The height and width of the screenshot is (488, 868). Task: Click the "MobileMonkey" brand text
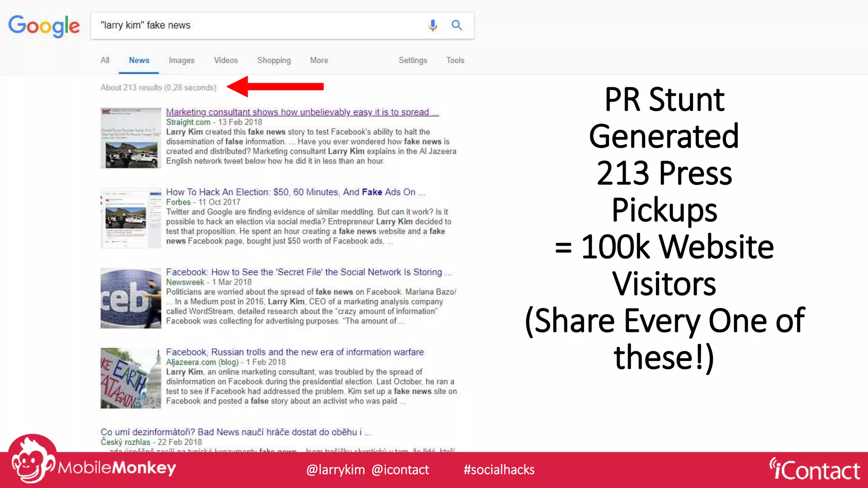tap(117, 468)
